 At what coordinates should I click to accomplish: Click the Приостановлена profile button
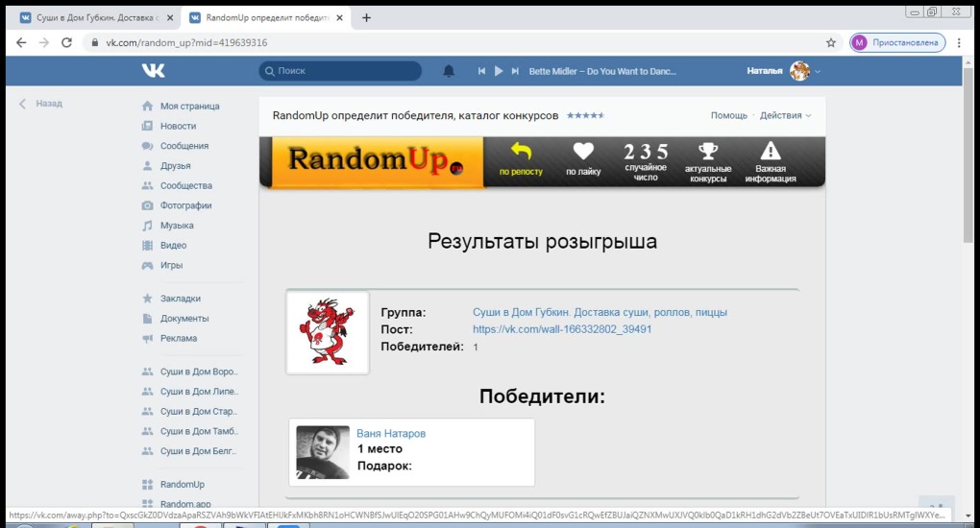pos(897,42)
